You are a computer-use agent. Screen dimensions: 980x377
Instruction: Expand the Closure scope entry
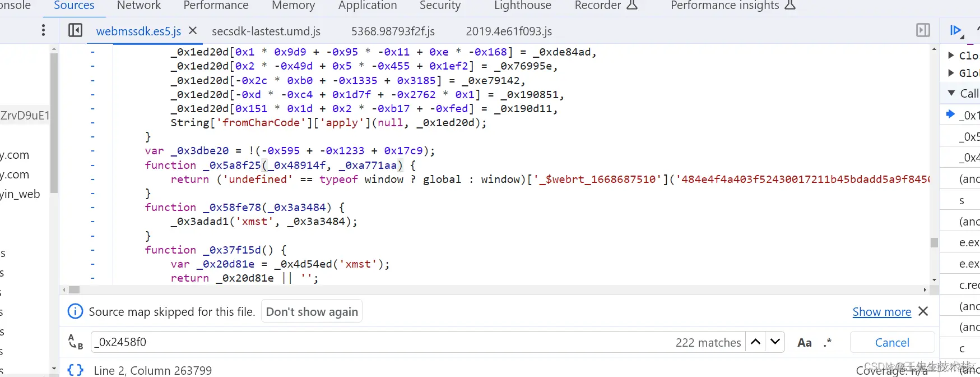951,55
